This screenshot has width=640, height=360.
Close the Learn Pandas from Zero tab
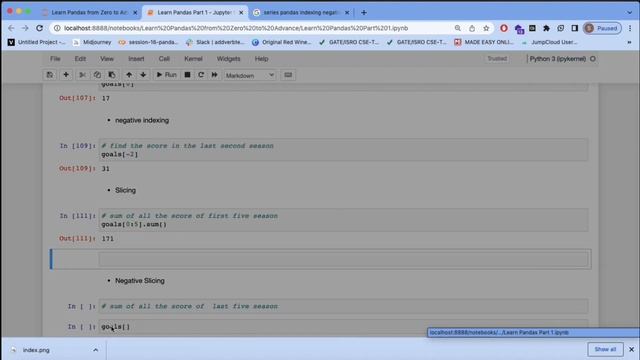135,13
